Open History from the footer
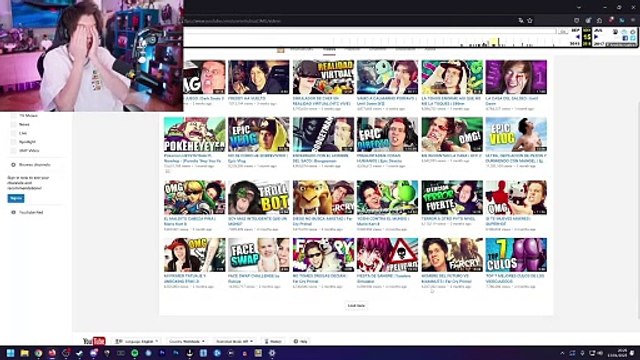This screenshot has height=360, width=640. (273, 341)
